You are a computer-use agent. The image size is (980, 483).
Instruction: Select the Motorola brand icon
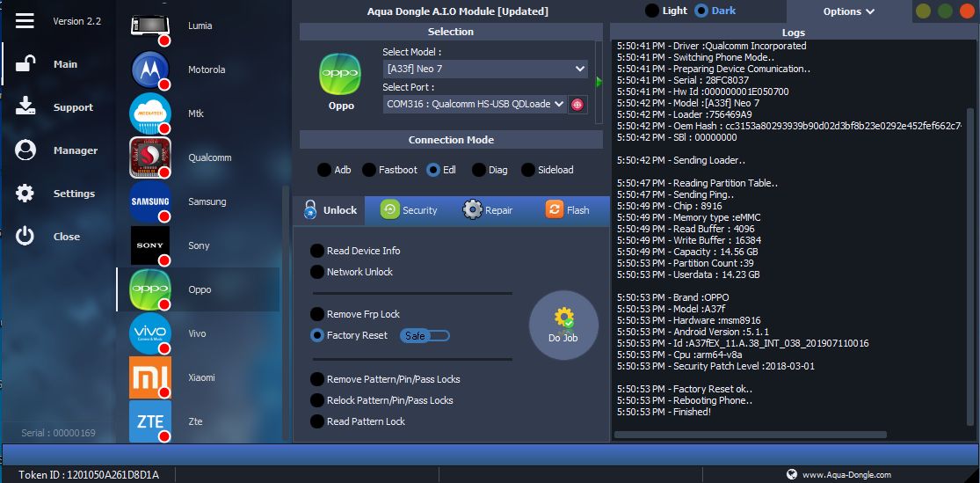tap(150, 70)
